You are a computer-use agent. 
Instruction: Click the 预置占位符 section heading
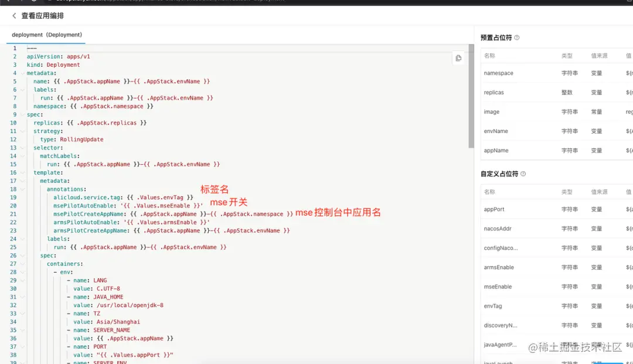tap(496, 38)
